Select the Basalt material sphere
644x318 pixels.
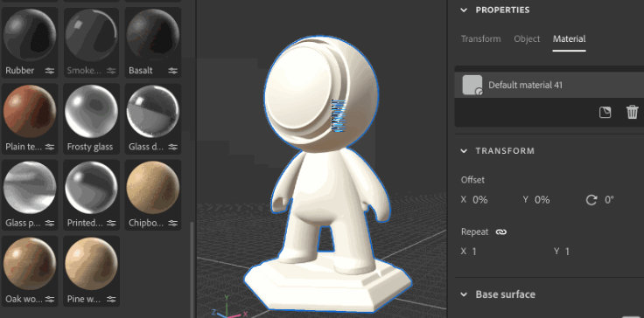(153, 35)
